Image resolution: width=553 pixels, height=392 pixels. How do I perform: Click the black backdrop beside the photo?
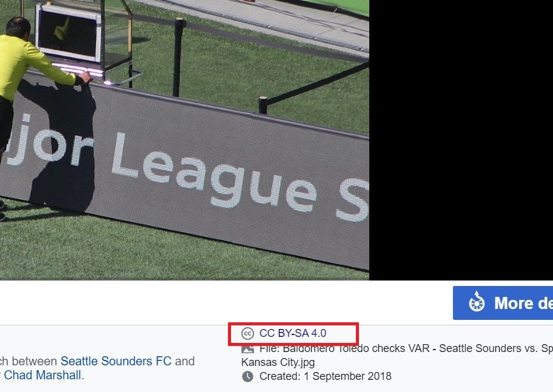pos(461,140)
